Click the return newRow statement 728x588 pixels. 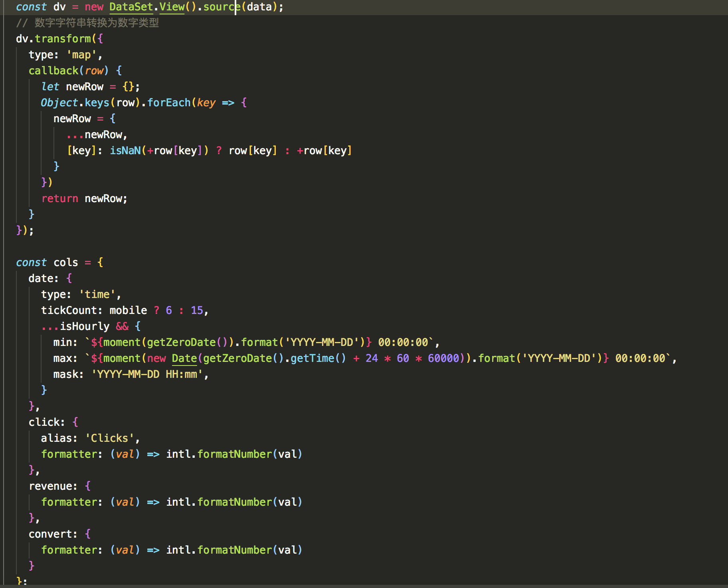click(x=84, y=199)
